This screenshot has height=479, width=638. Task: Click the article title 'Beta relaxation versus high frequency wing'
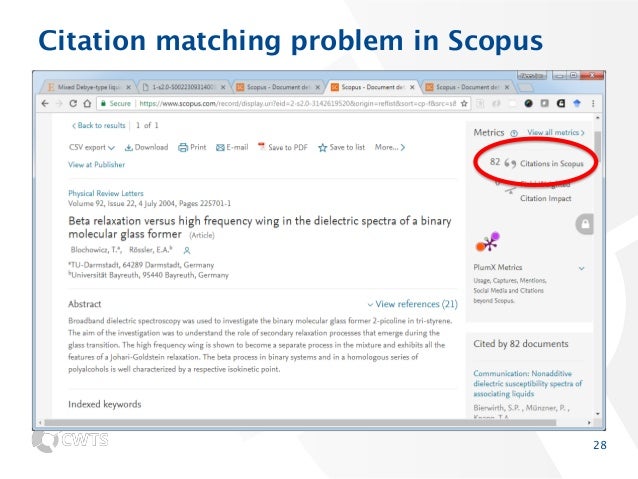(260, 227)
